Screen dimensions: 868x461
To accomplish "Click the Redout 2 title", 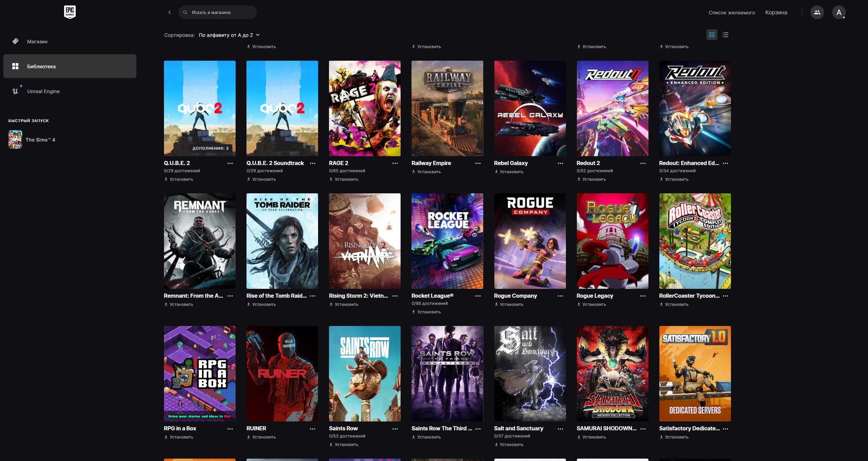I will [x=588, y=163].
